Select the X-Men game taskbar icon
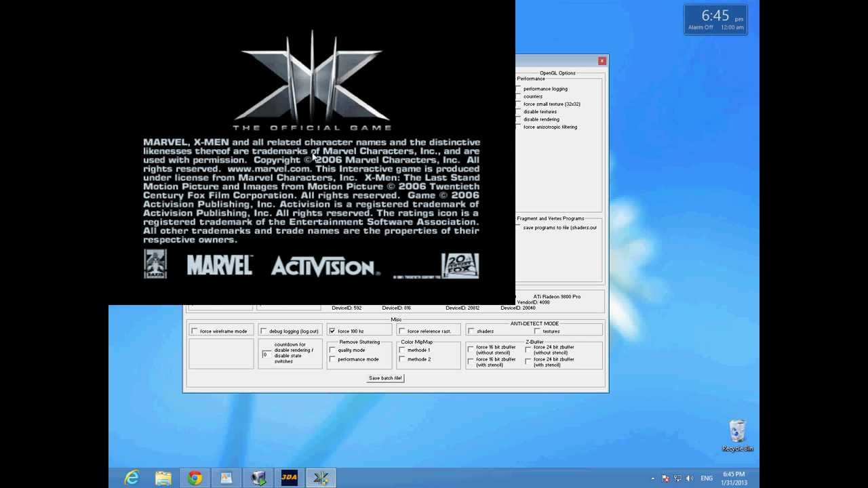The width and height of the screenshot is (868, 488). point(321,478)
